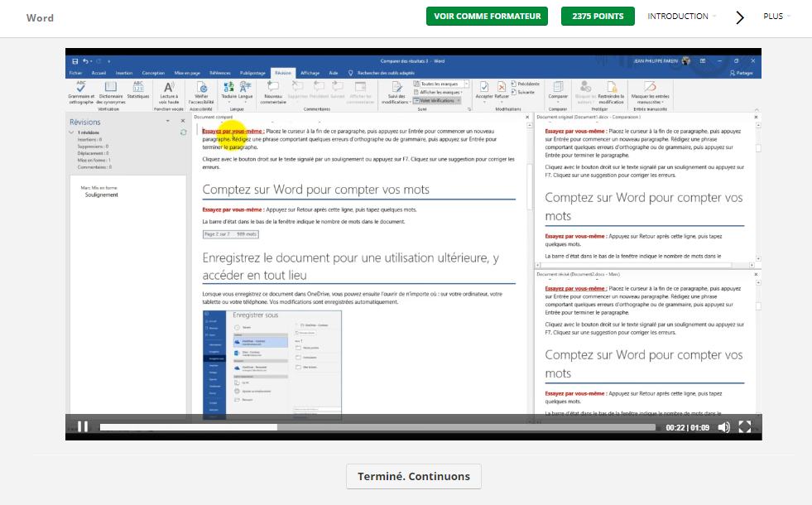This screenshot has width=812, height=505.
Task: Click the 'Mise en forme : 1' count
Action: click(x=94, y=161)
